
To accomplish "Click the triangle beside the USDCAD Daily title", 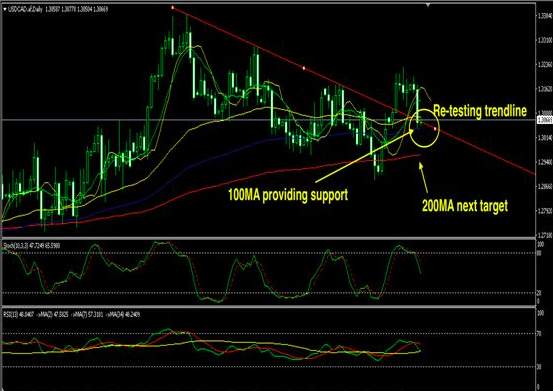I will [x=5, y=10].
